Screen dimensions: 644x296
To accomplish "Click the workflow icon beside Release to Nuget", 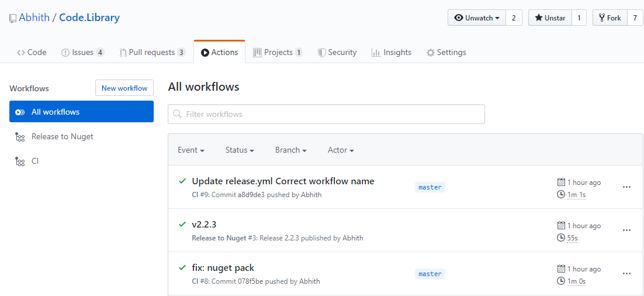I will (20, 137).
